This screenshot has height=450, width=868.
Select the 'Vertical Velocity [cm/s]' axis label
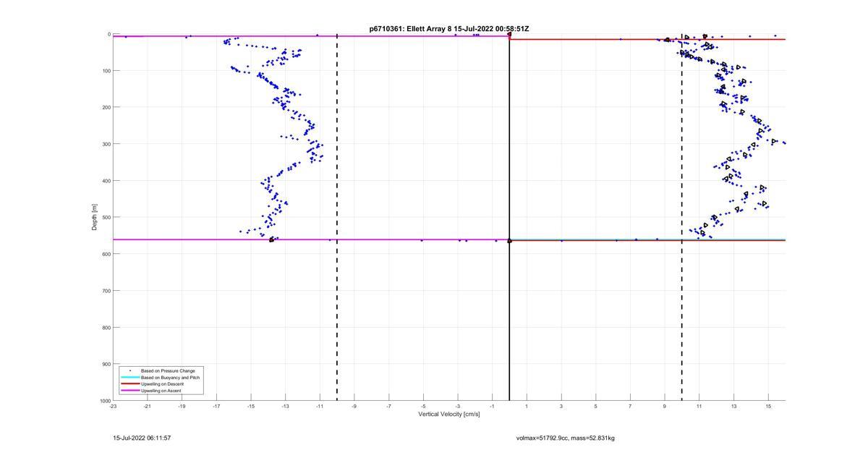[448, 414]
